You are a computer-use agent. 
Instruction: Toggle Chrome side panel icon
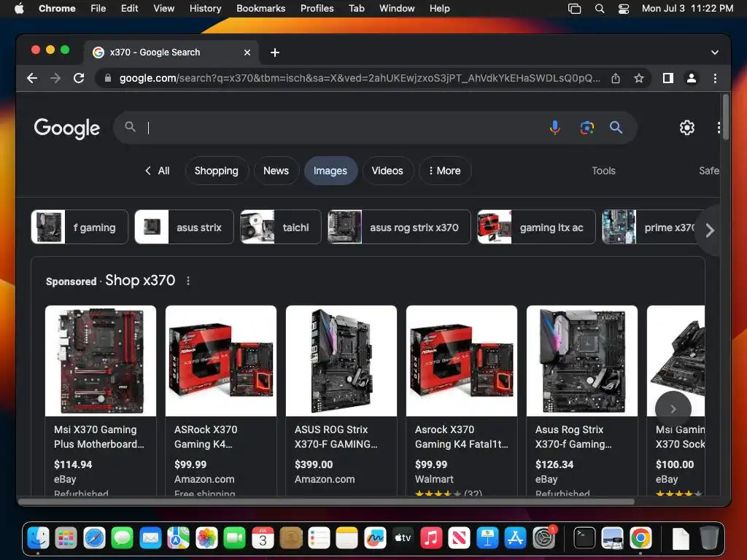(x=668, y=78)
